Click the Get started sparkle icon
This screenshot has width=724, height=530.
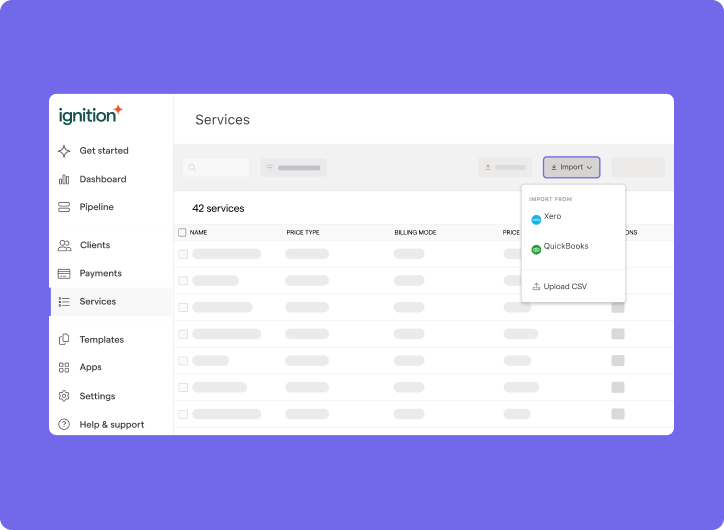pyautogui.click(x=64, y=151)
